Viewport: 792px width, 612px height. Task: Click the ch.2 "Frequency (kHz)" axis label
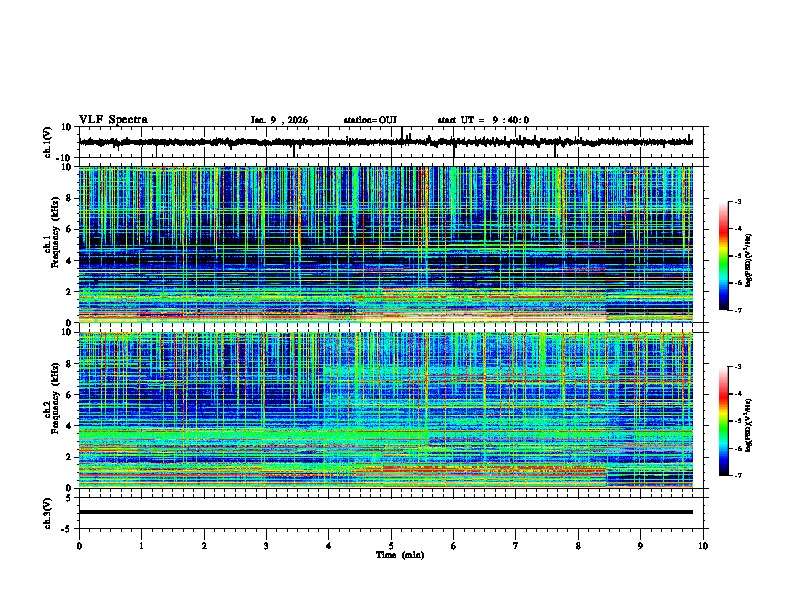coord(55,398)
